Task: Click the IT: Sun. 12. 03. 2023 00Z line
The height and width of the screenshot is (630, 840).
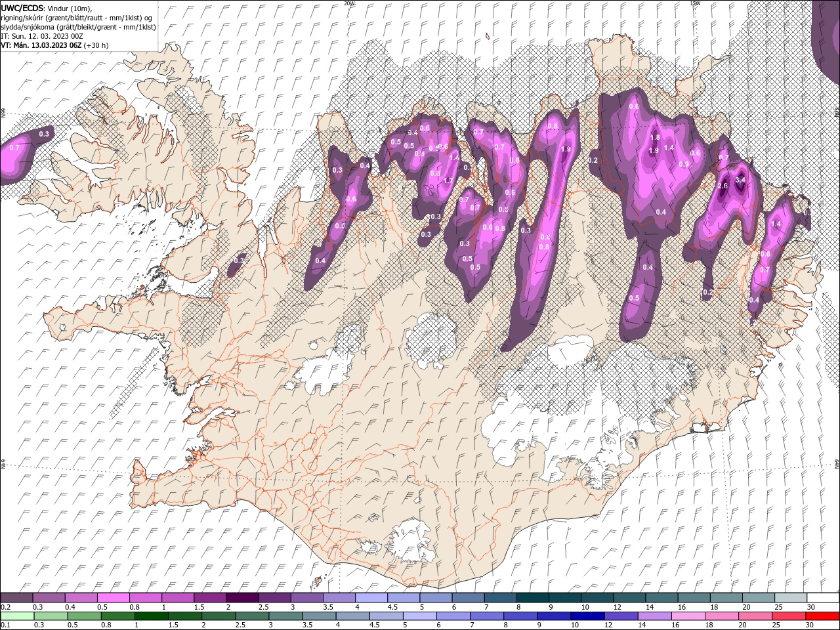Action: pos(43,35)
